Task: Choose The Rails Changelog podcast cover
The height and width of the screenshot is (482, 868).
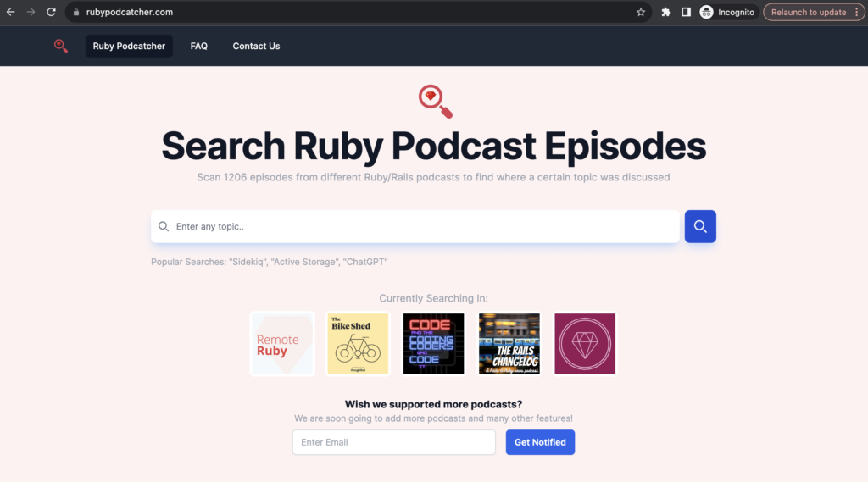Action: click(x=509, y=344)
